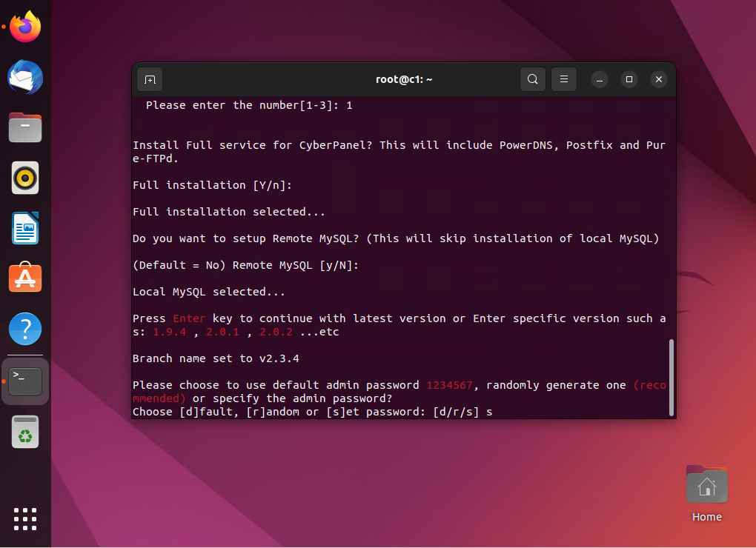Viewport: 756px width, 548px height.
Task: Click the 'Full installation [Y/n]:' prompt line
Action: (x=213, y=185)
